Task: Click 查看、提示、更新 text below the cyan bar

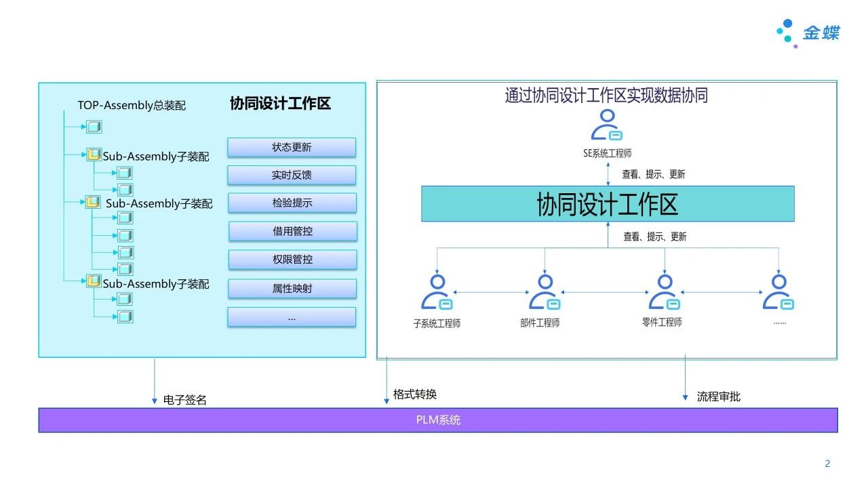Action: pyautogui.click(x=655, y=237)
